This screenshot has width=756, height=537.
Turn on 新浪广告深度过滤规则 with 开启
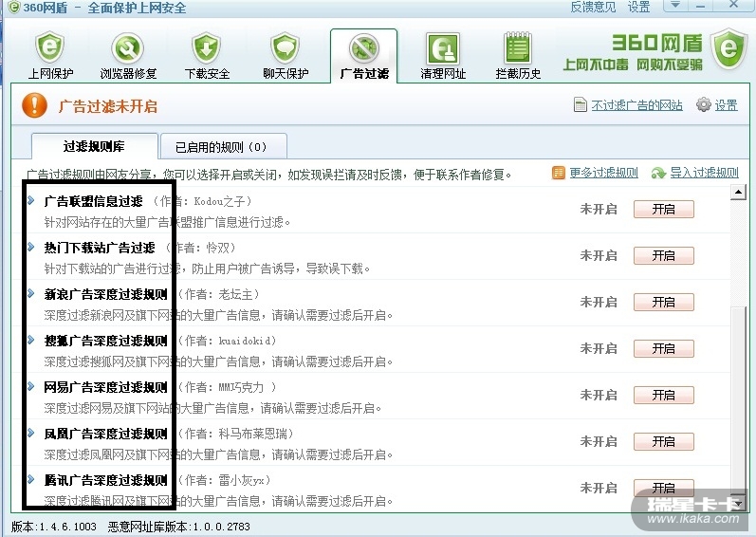coord(663,303)
